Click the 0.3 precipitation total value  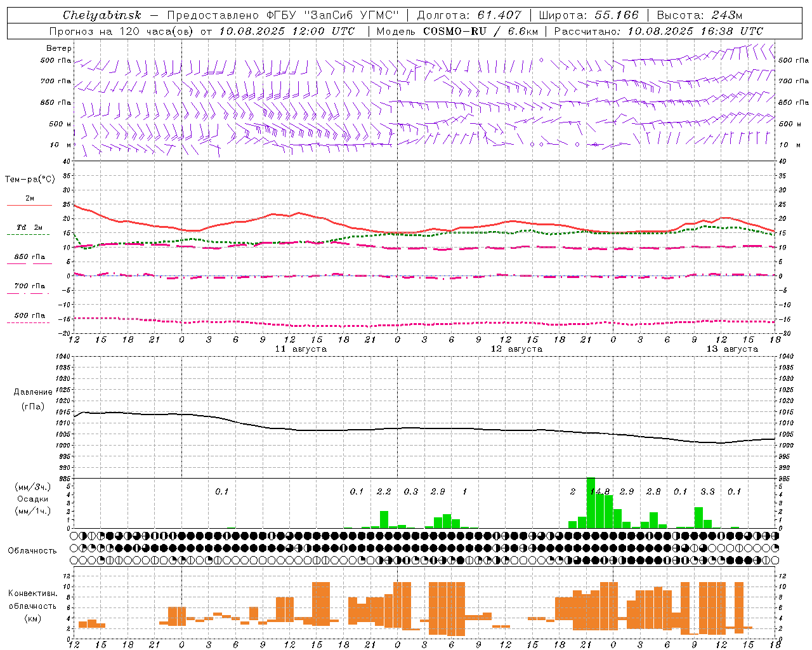click(411, 491)
